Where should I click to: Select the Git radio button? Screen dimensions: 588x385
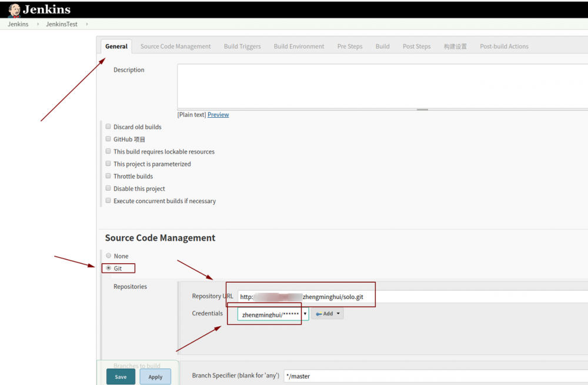108,268
